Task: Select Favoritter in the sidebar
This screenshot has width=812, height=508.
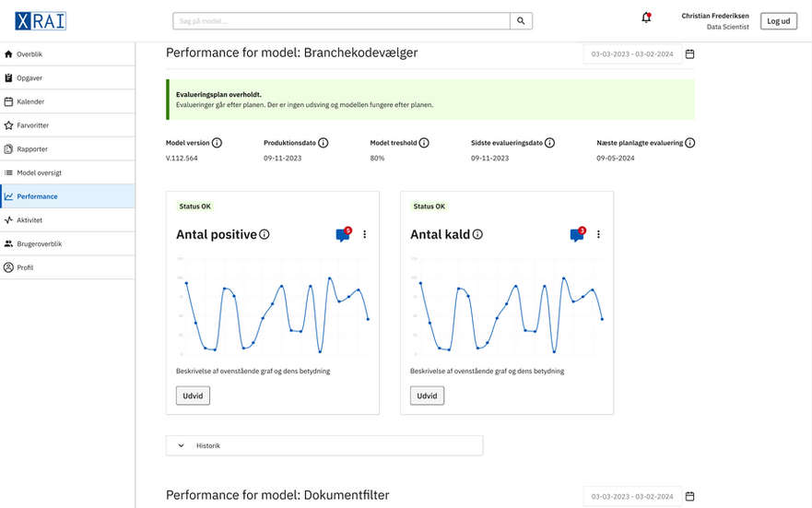Action: (32, 125)
